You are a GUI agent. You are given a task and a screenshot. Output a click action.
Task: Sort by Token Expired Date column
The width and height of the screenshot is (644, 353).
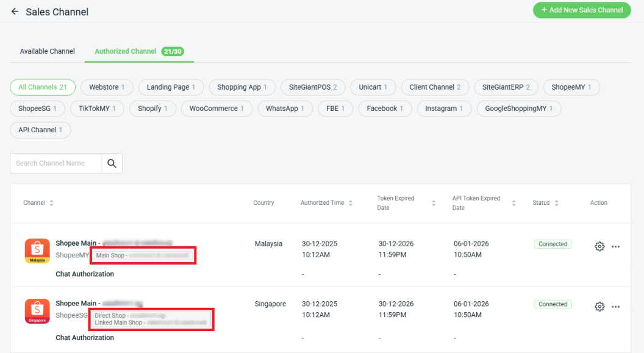tap(433, 203)
